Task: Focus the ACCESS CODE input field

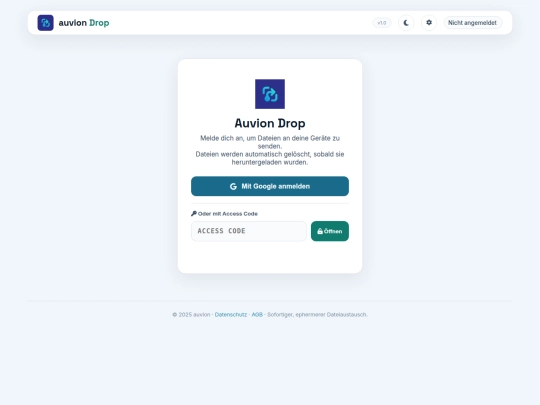Action: point(249,231)
